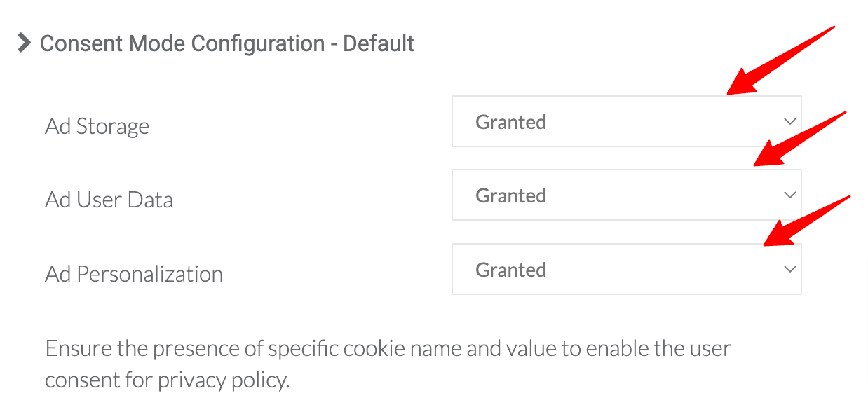Click the cookie consent description text
868x419 pixels.
click(x=388, y=363)
